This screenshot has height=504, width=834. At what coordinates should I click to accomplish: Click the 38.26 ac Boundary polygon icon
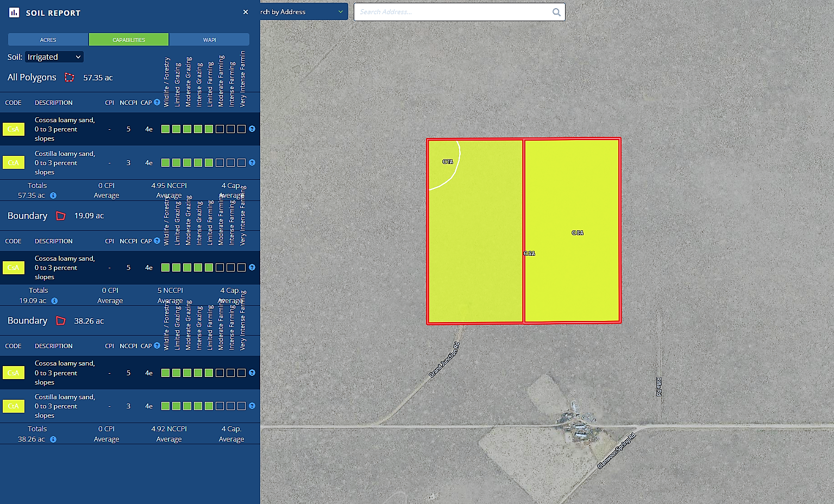(x=61, y=321)
